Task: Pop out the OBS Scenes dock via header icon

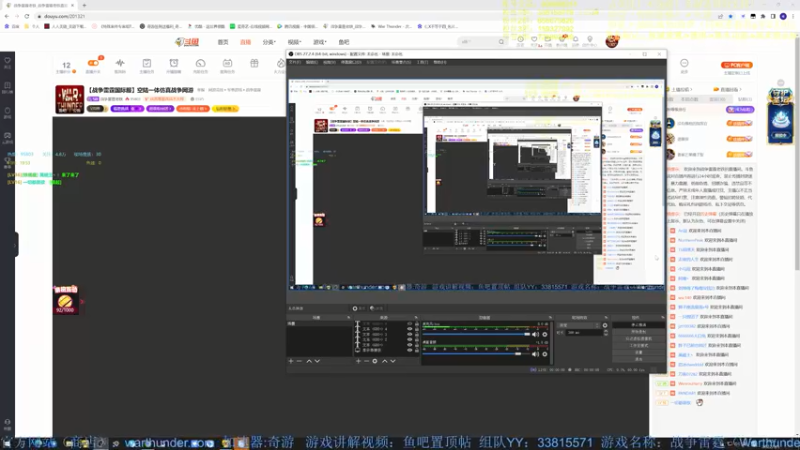Action: 349,317
